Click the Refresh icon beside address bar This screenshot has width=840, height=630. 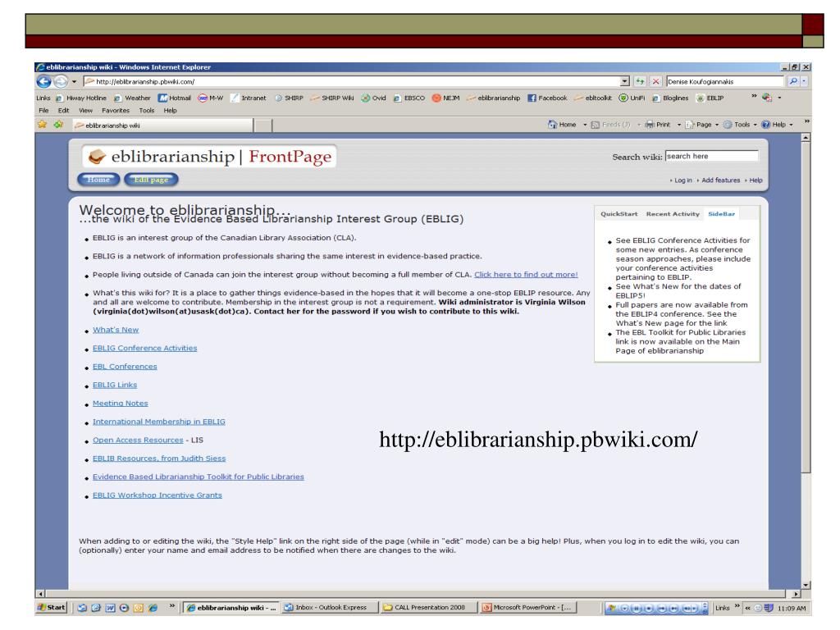click(640, 81)
